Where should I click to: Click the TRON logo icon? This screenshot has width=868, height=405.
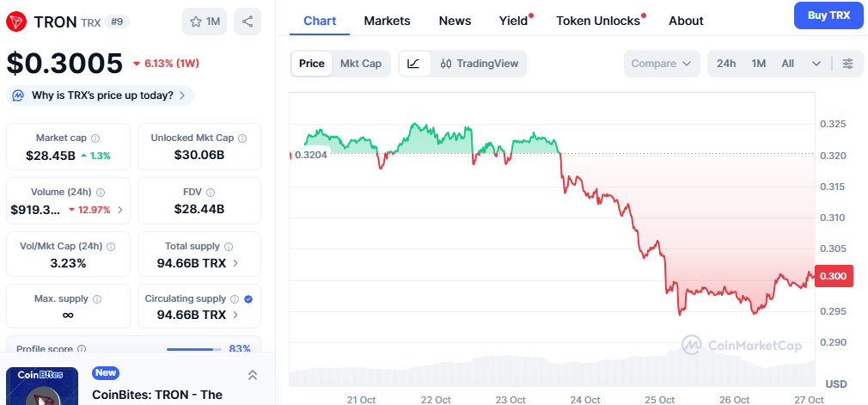pyautogui.click(x=16, y=21)
